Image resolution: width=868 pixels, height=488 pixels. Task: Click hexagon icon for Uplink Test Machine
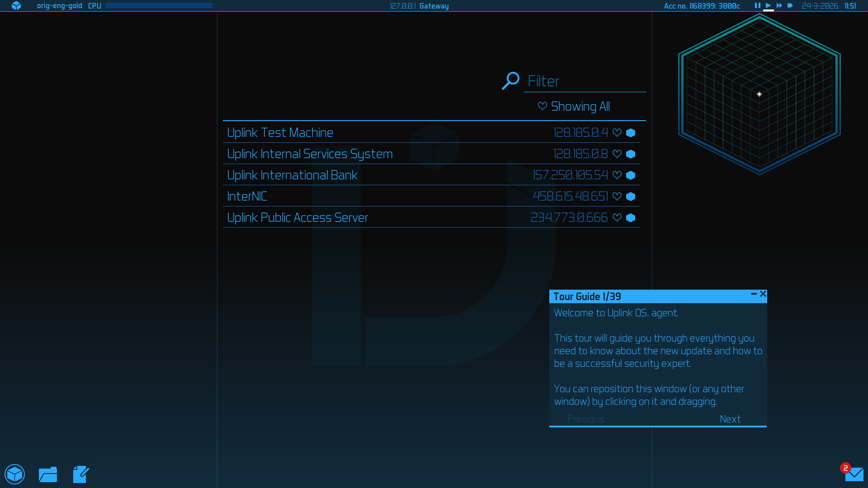[631, 133]
